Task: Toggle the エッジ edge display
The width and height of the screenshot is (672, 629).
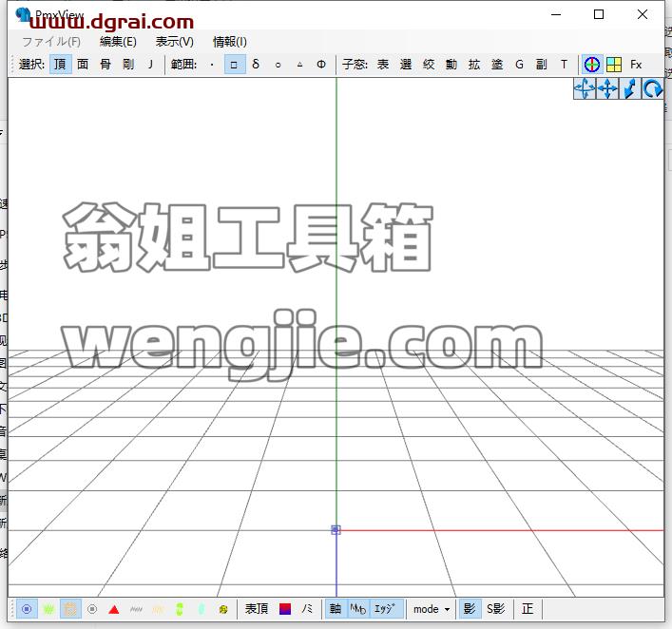Action: point(386,609)
